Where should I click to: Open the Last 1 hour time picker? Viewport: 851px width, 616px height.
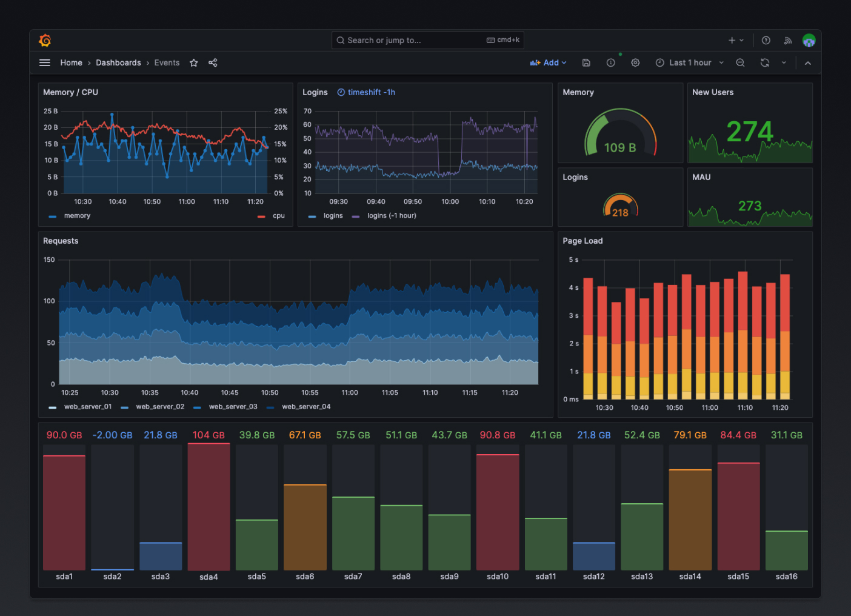(690, 62)
